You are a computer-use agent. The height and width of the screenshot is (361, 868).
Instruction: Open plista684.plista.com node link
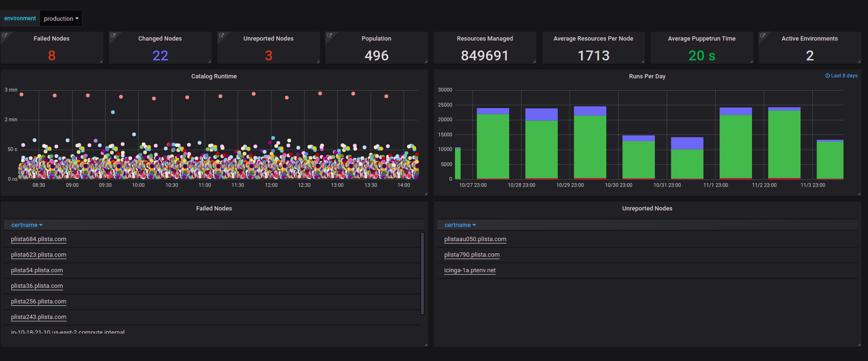point(39,239)
